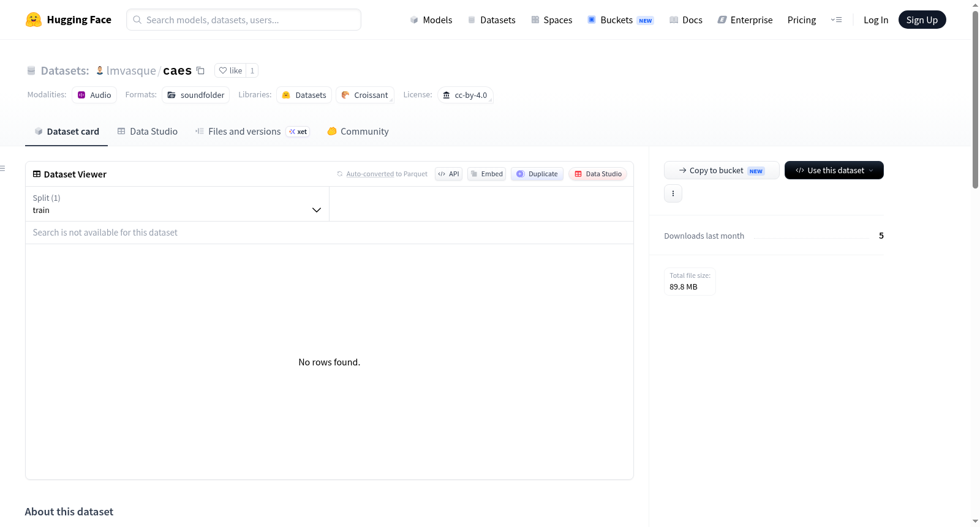The height and width of the screenshot is (527, 980).
Task: Go to Buckets in the top navigation
Action: (x=620, y=20)
